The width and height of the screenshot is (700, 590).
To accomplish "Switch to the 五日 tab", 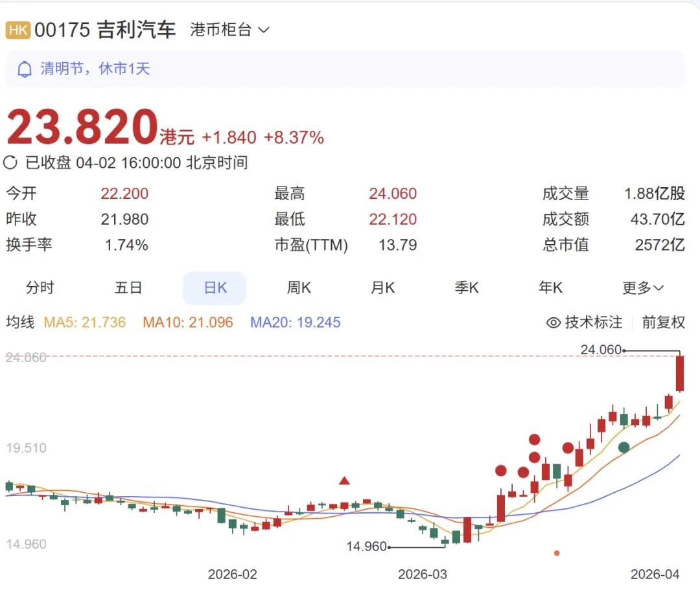I will click(x=128, y=288).
